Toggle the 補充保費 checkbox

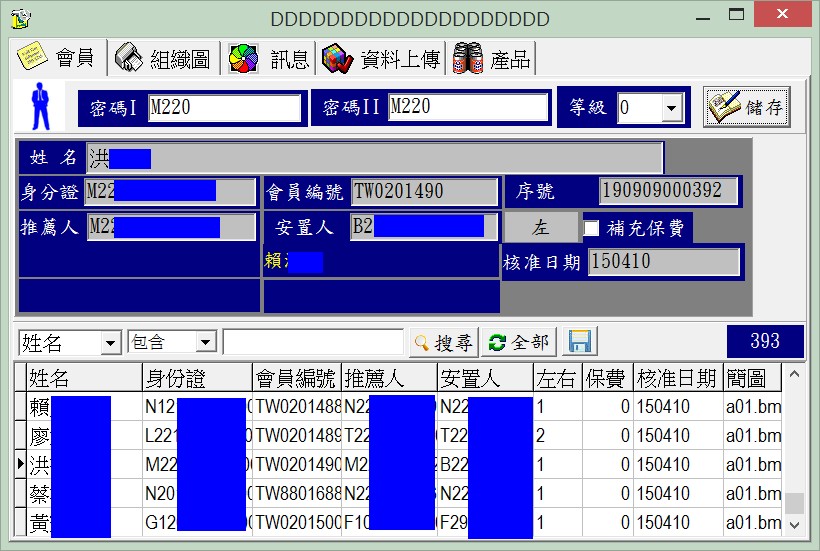591,228
